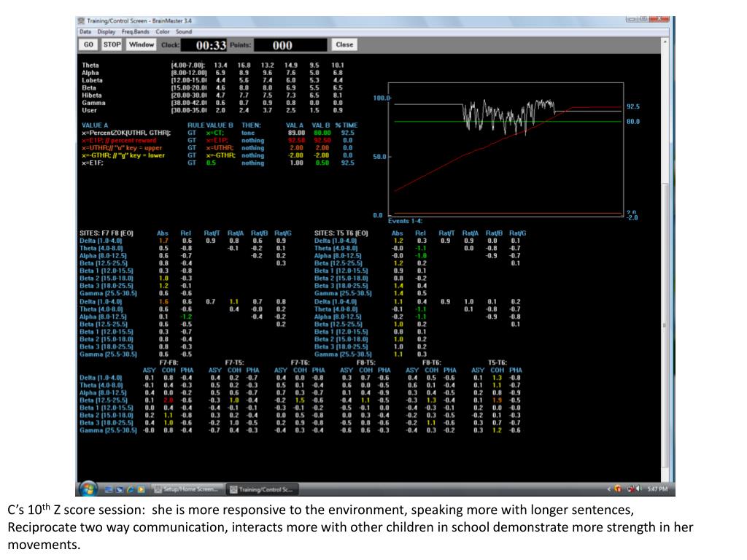Launch Internet Explorer from the quick launch

[x=130, y=489]
